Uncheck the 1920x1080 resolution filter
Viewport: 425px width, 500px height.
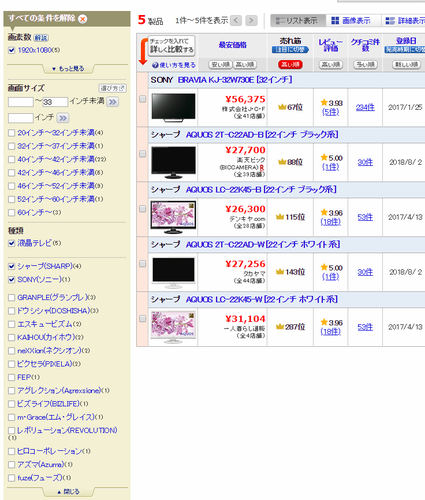pos(12,50)
